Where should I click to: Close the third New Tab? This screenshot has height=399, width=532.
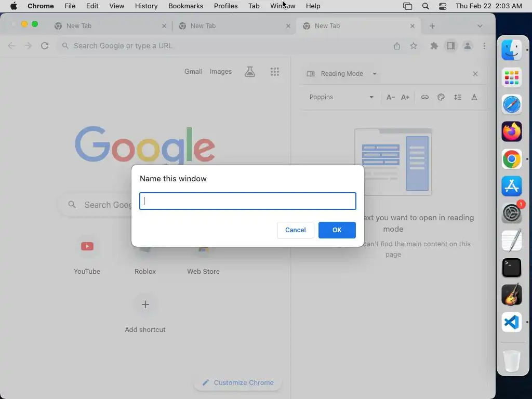tap(412, 26)
